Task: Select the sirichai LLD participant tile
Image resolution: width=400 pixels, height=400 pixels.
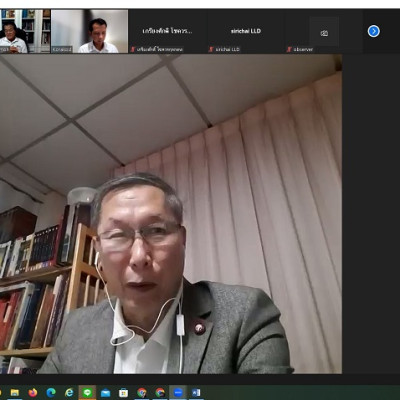Action: (246, 31)
